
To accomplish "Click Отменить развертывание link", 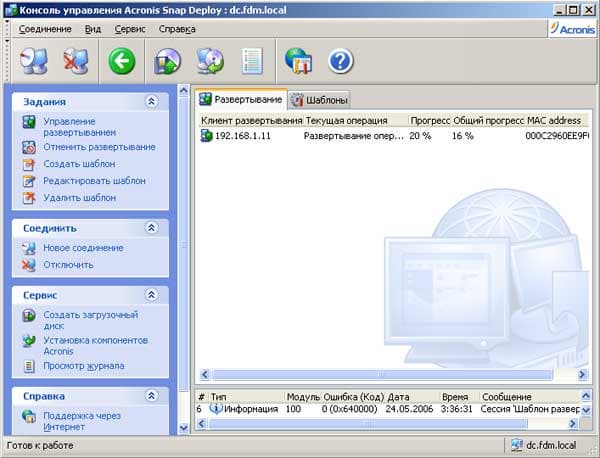I will point(99,147).
